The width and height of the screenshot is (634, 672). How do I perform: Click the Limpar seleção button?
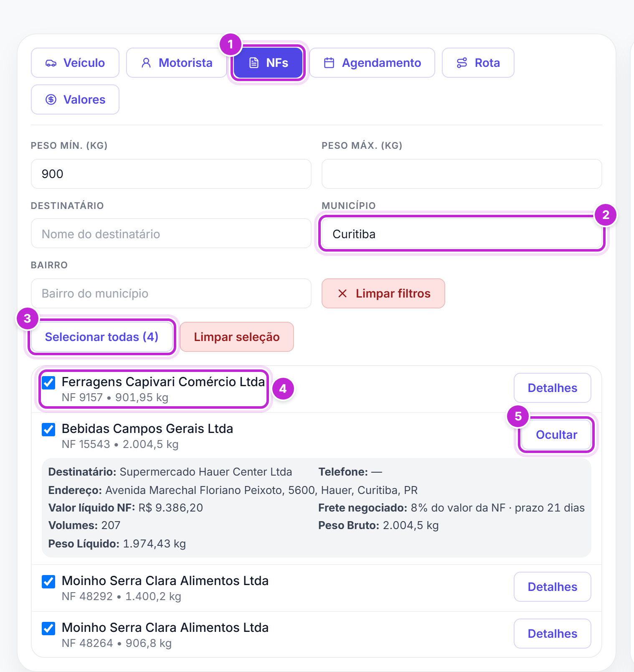coord(237,337)
